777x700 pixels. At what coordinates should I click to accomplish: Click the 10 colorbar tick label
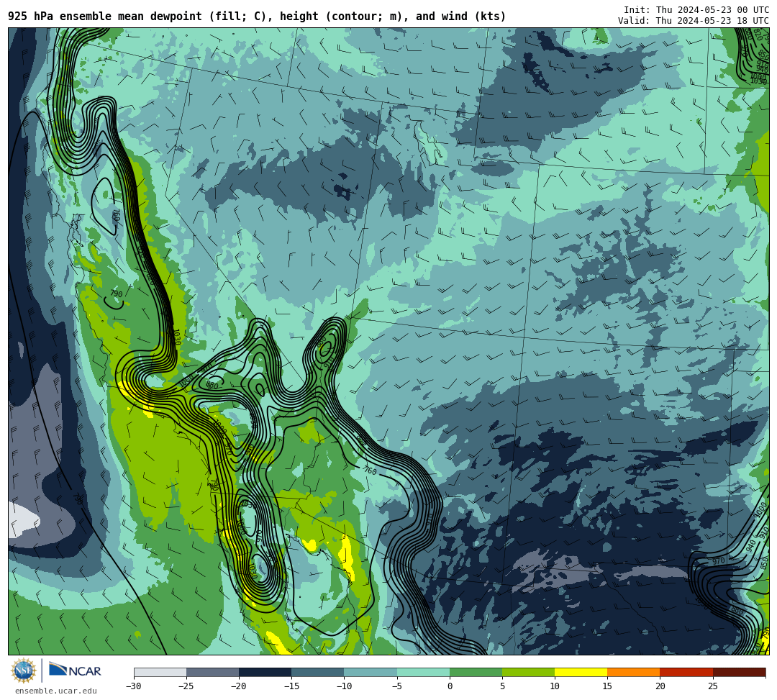555,686
